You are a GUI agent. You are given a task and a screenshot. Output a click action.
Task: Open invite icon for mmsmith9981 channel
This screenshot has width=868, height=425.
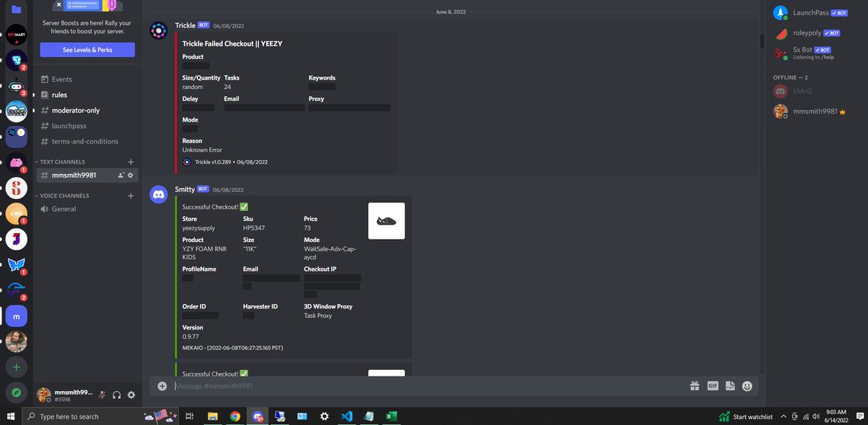click(x=120, y=175)
